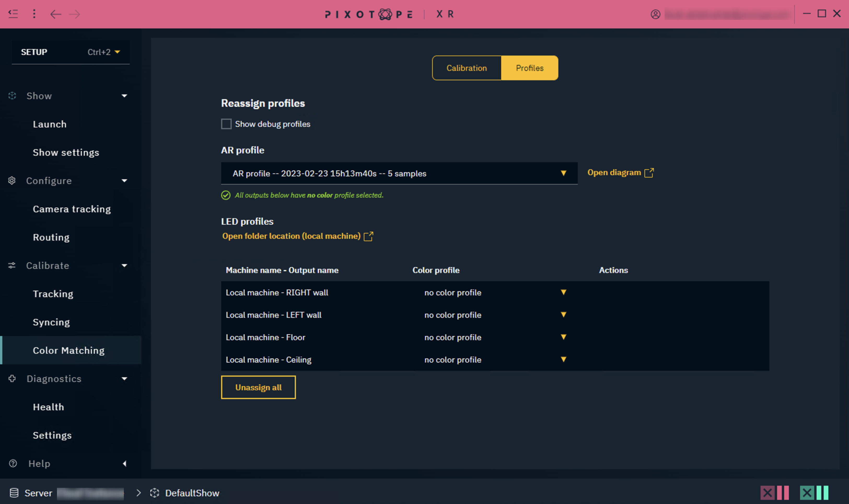
Task: Click the Unassign all button
Action: pyautogui.click(x=258, y=388)
